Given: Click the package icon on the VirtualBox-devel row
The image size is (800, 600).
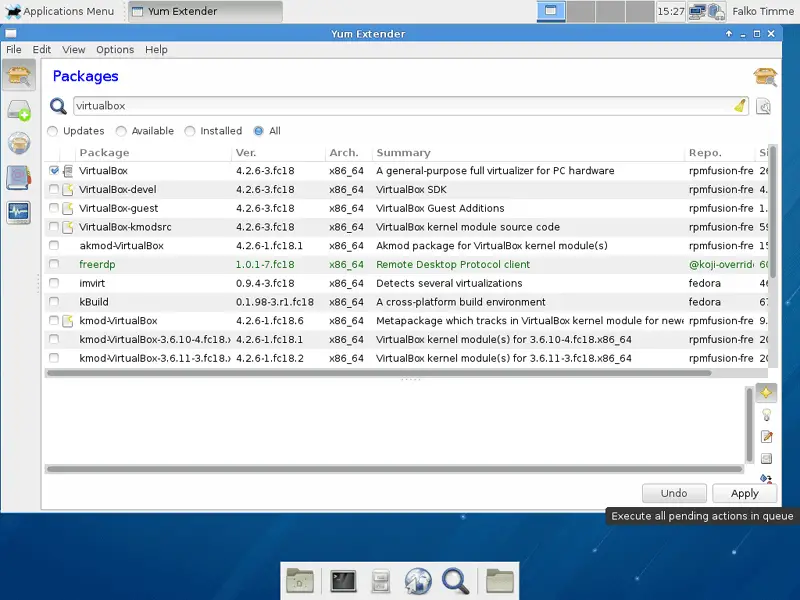Looking at the screenshot, I should tap(68, 190).
